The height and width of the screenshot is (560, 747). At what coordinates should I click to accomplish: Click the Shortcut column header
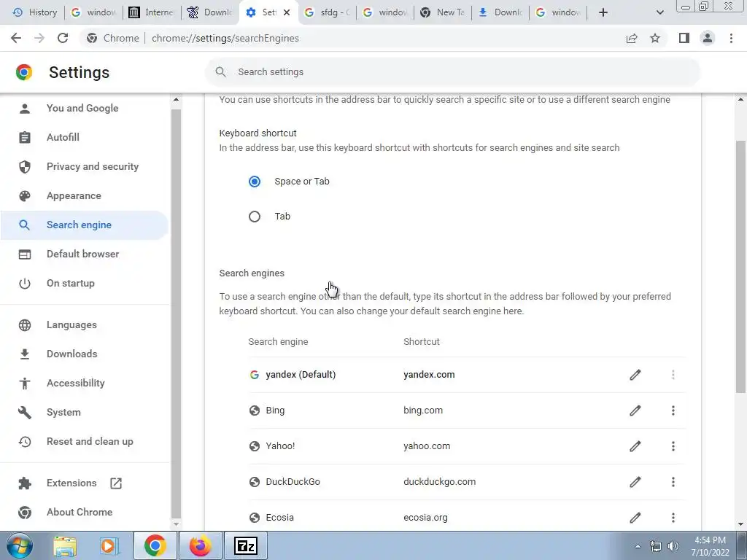tap(421, 342)
